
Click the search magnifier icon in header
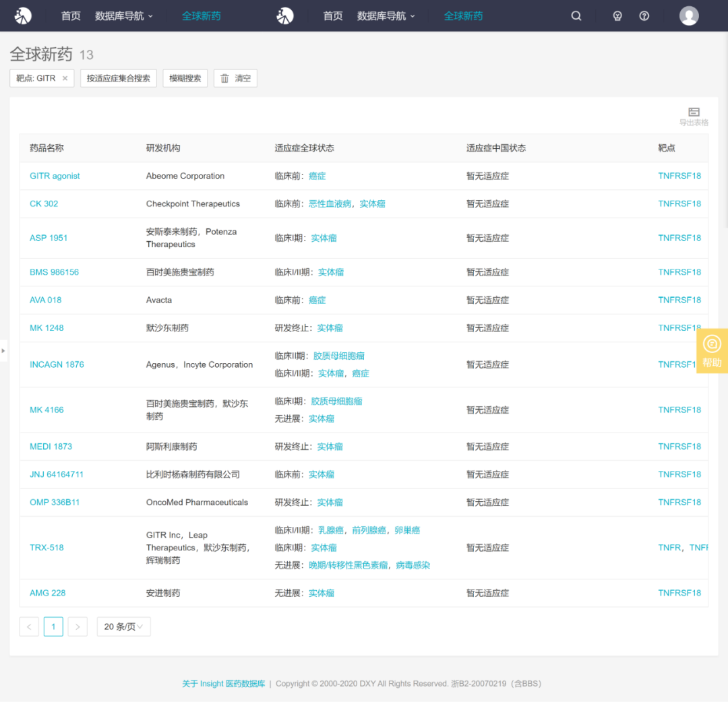(x=576, y=15)
